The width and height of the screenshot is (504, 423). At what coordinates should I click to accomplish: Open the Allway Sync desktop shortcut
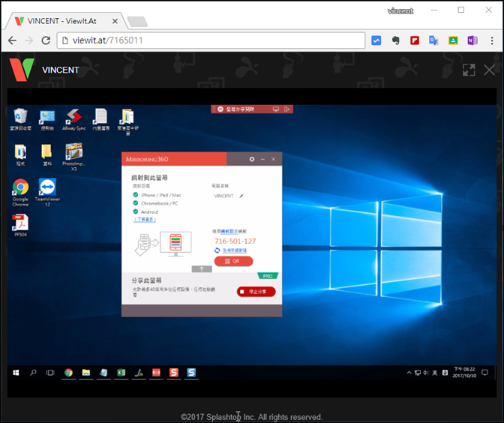click(x=74, y=119)
